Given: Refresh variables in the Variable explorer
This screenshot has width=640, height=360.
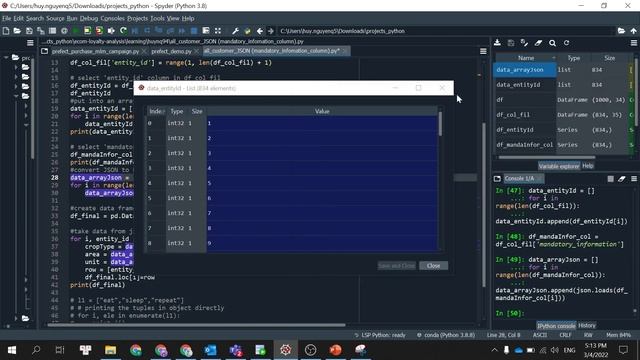Looking at the screenshot, I should [x=566, y=42].
